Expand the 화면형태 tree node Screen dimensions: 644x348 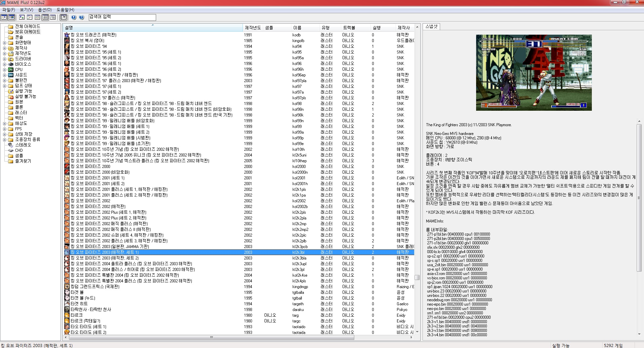pos(4,43)
